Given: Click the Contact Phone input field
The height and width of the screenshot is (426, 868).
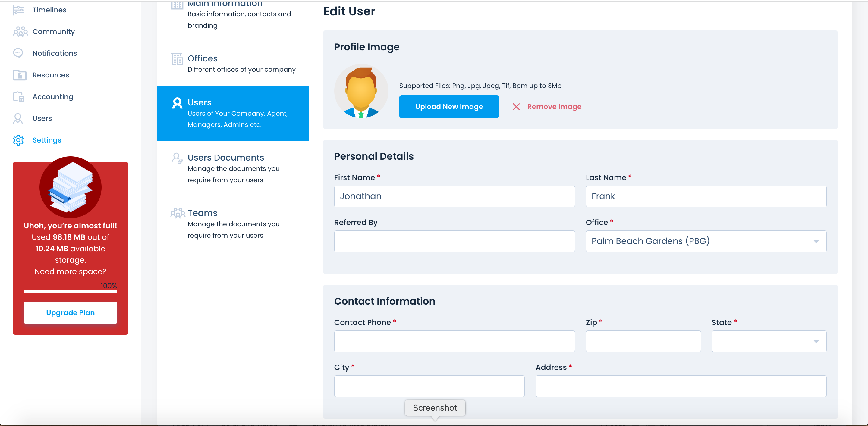Looking at the screenshot, I should click(454, 341).
